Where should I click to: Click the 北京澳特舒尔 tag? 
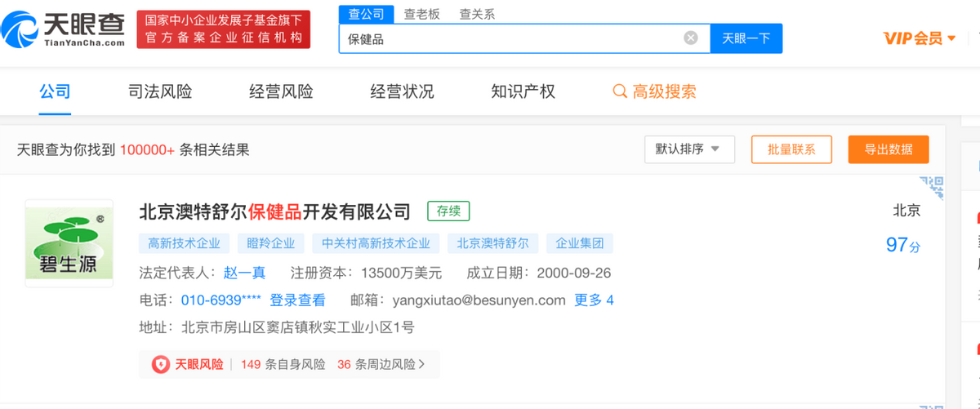point(492,243)
